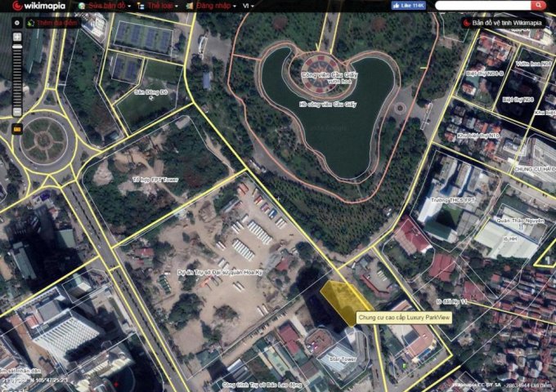Click the Chung cư cao cấp Luxury ParkView tooltip
The height and width of the screenshot is (392, 556).
[404, 318]
